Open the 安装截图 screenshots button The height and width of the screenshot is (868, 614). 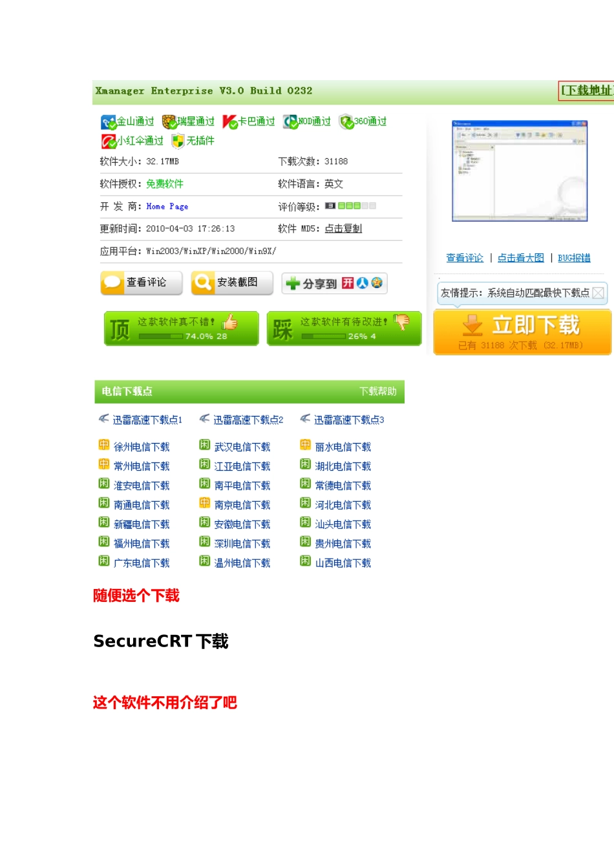coord(232,282)
